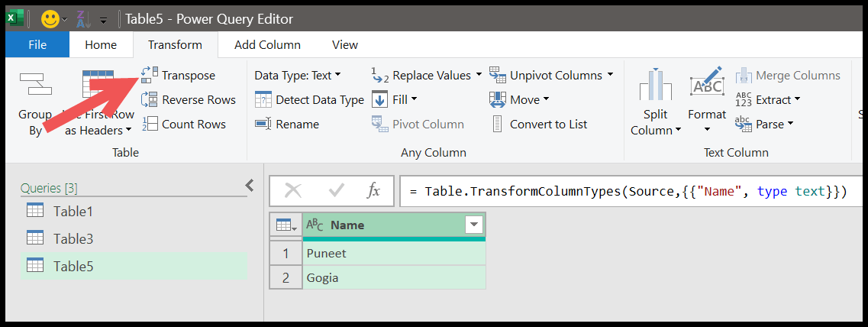Click Unpivot Columns icon
868x327 pixels.
tap(497, 76)
